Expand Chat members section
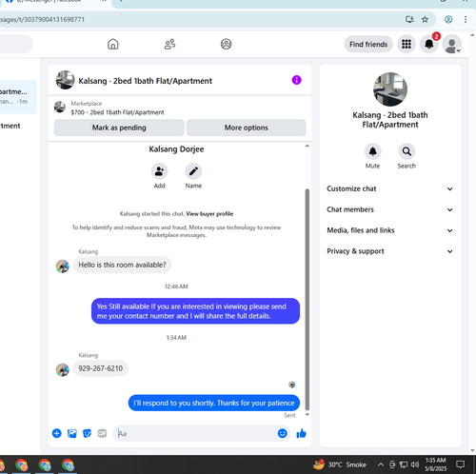The image size is (476, 474). tap(389, 209)
